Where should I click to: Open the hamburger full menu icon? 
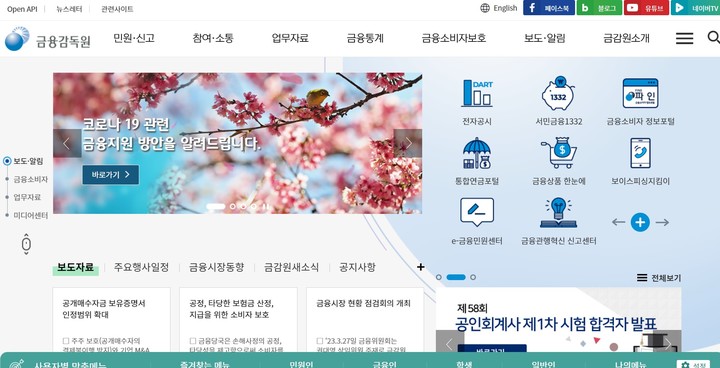coord(684,38)
